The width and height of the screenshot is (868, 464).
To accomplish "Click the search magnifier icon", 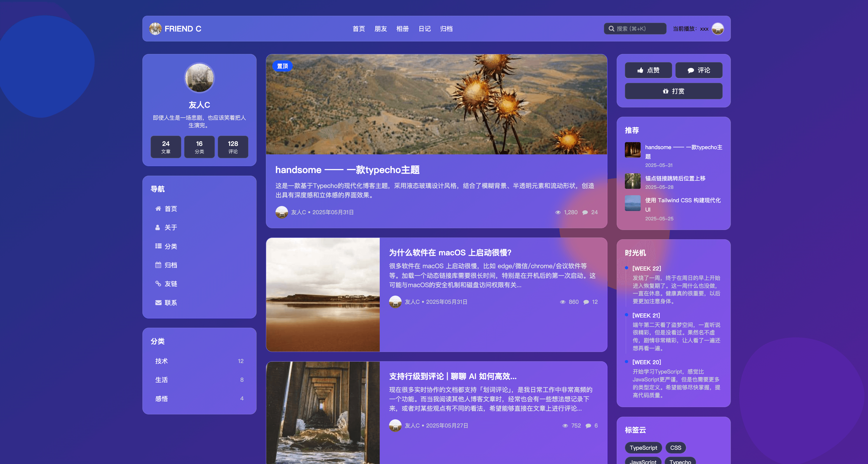I will 611,29.
